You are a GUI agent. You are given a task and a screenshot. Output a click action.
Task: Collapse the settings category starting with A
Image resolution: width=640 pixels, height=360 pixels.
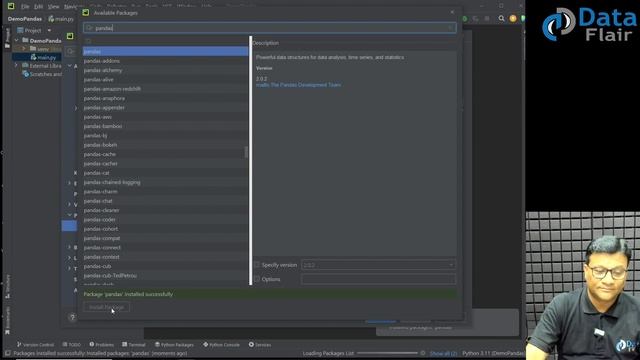point(69,66)
